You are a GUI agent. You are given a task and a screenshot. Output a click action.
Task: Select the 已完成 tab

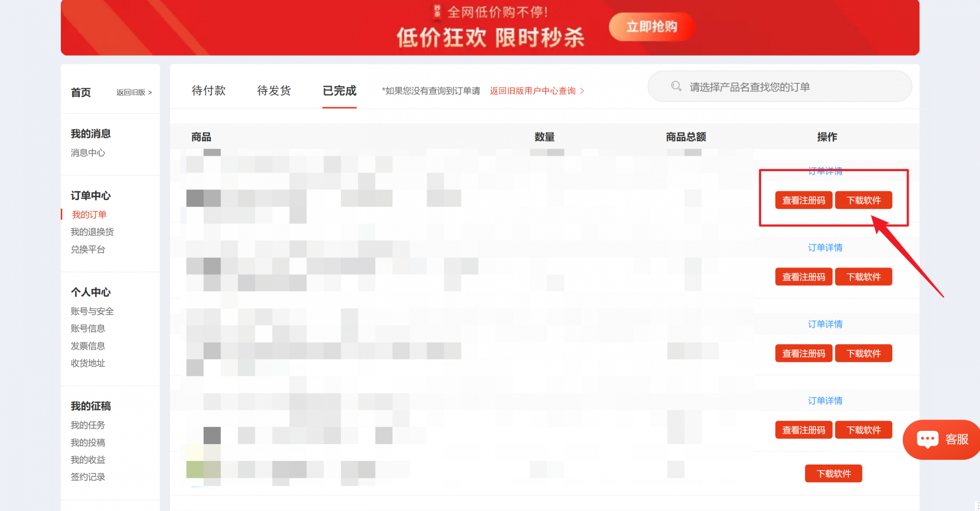pyautogui.click(x=339, y=90)
